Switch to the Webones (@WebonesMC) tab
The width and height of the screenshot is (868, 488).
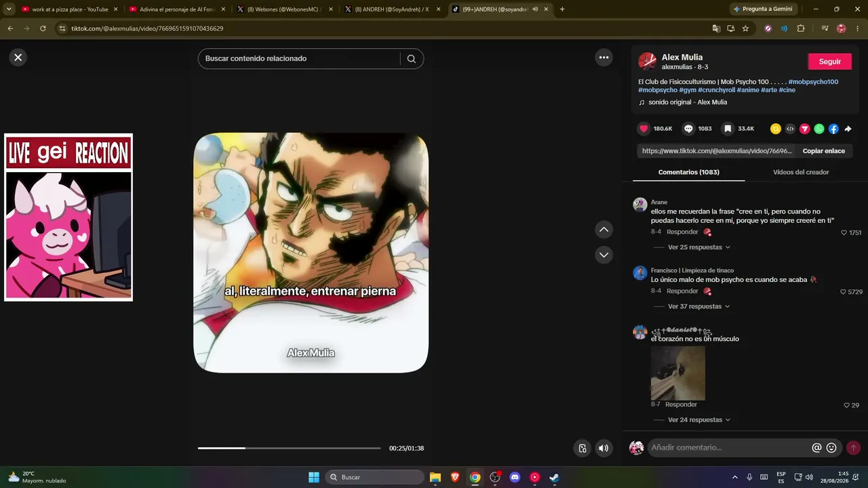(285, 9)
